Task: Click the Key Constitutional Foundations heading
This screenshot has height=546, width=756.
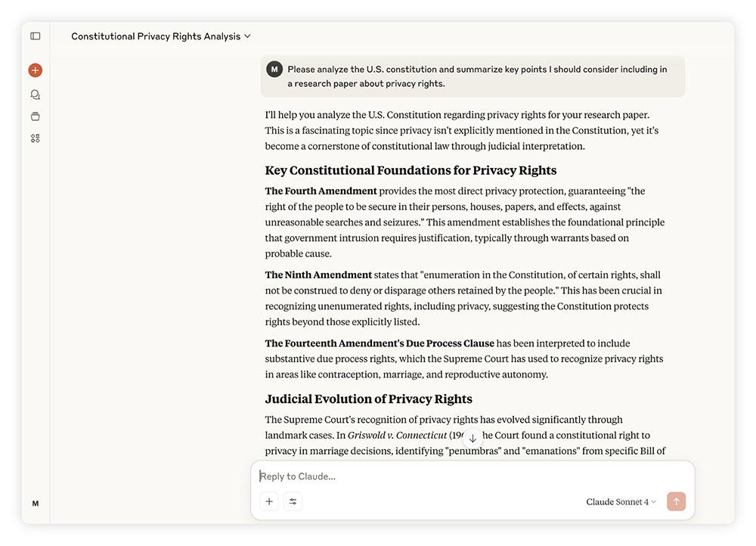Action: point(411,170)
